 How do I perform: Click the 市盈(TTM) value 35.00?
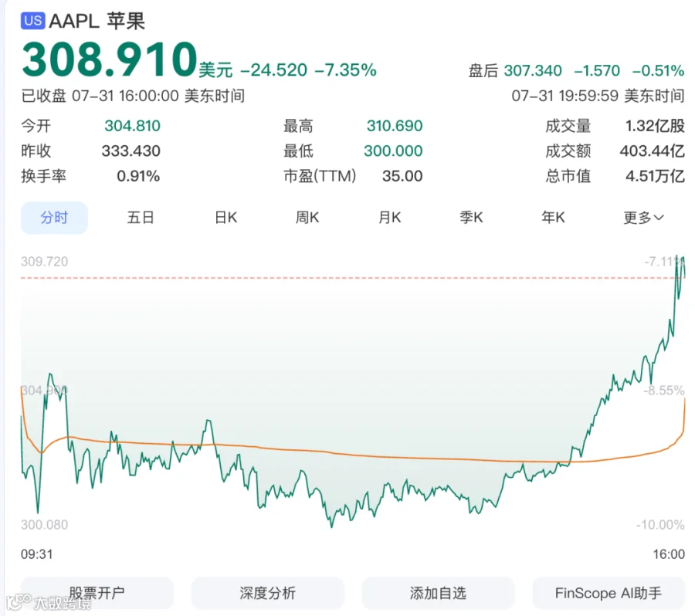(402, 176)
